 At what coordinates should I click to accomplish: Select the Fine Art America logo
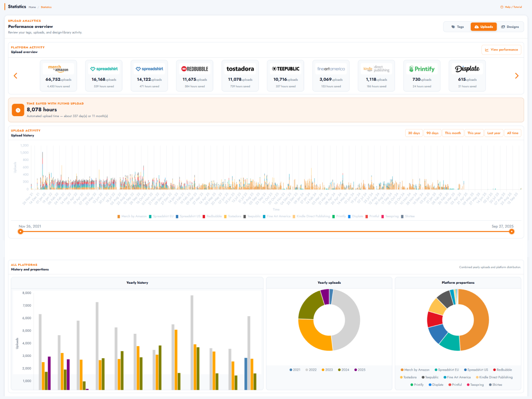pos(331,69)
